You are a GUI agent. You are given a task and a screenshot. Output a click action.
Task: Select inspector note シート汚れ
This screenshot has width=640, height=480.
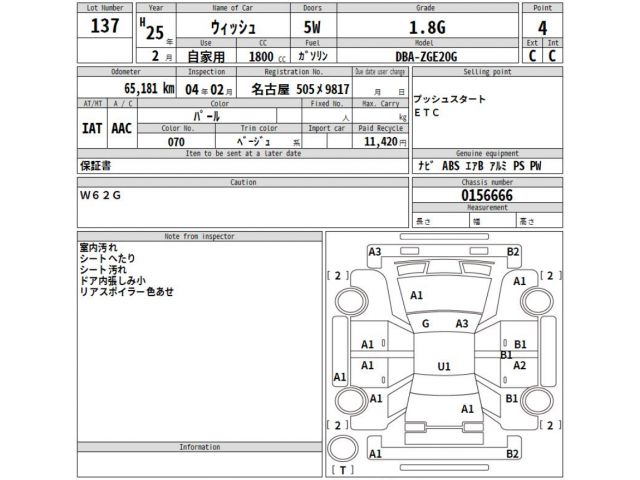pos(103,269)
